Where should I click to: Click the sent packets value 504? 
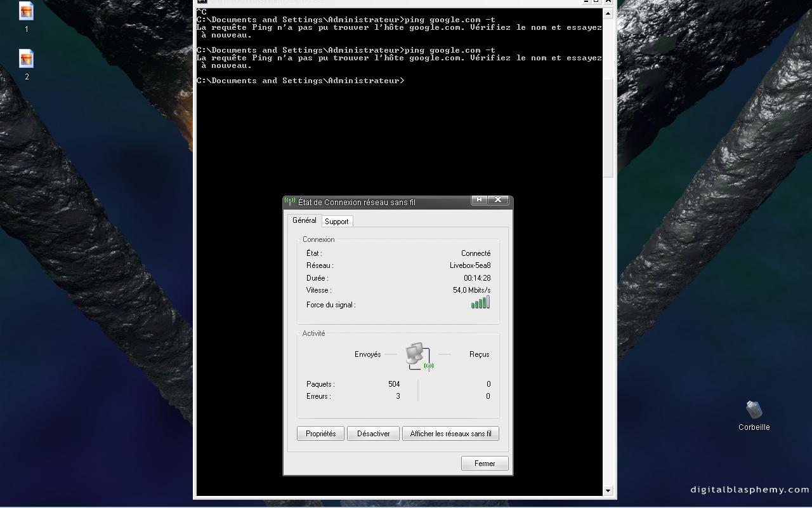tap(394, 384)
